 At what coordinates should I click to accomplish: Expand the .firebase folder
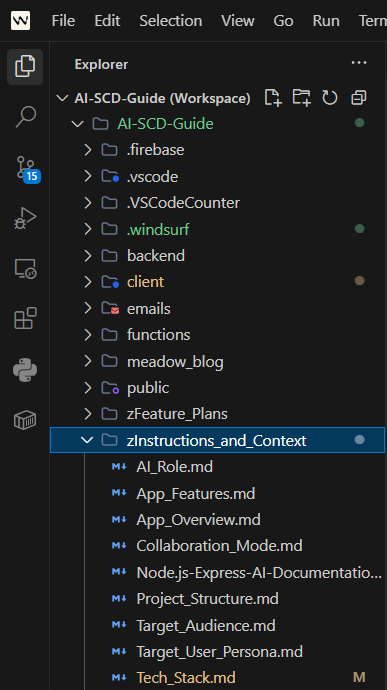pos(88,150)
